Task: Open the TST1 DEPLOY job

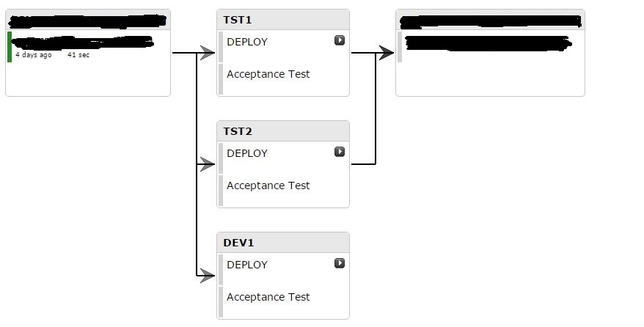Action: tap(247, 42)
